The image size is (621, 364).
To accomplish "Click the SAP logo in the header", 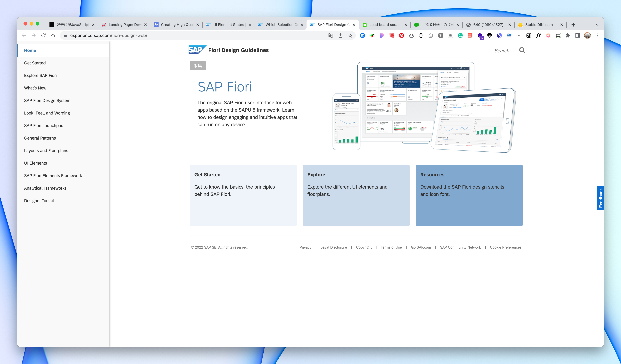I will [x=197, y=50].
